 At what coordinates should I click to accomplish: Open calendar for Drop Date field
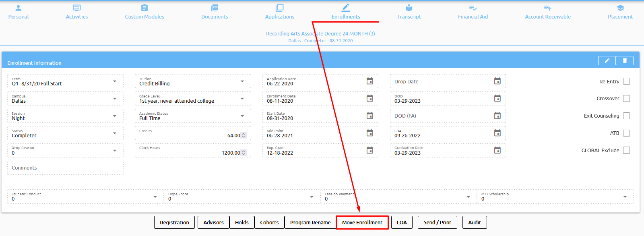pyautogui.click(x=497, y=81)
